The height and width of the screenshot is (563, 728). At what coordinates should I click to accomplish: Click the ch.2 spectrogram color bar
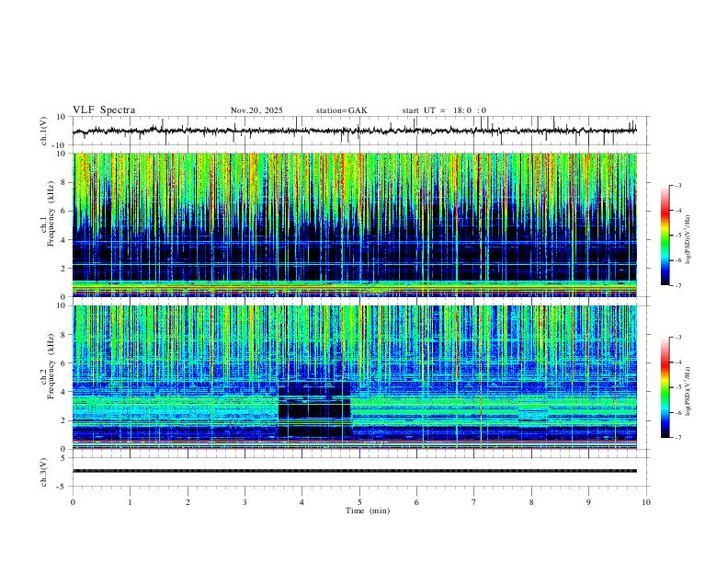tap(665, 387)
